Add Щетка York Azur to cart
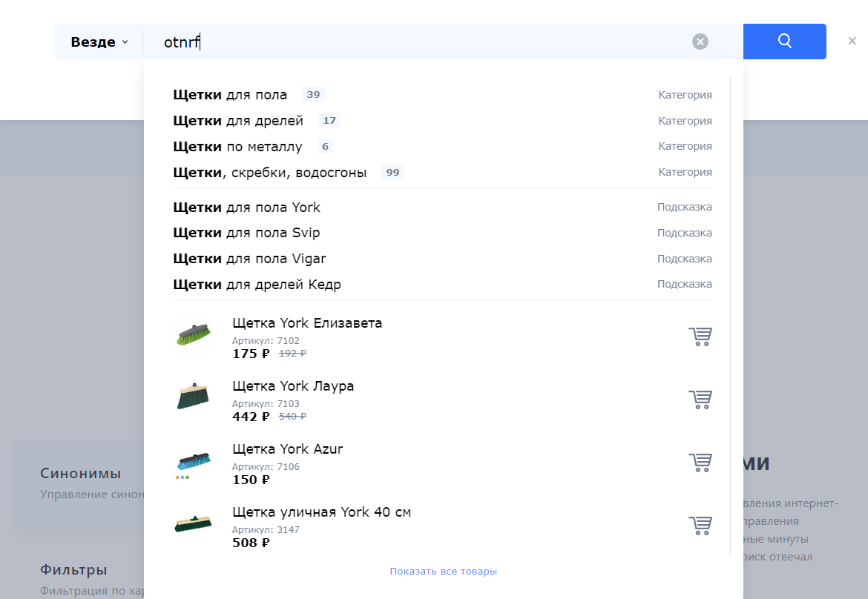 (x=700, y=463)
